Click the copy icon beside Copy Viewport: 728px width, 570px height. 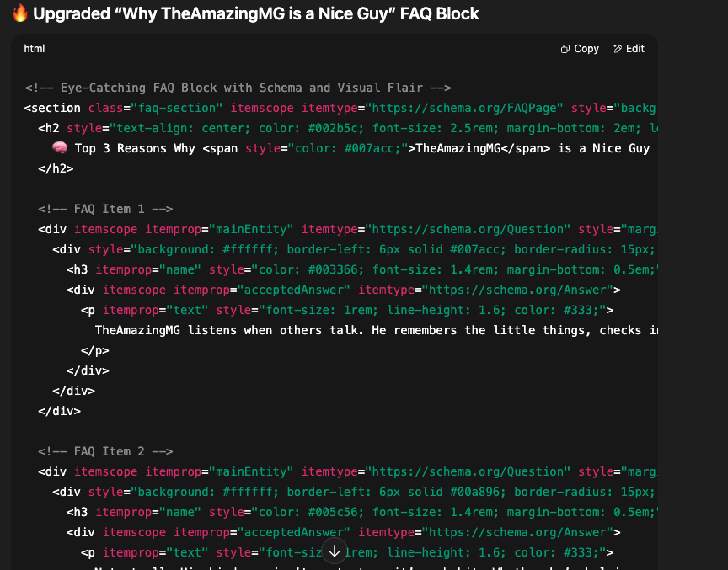click(565, 49)
